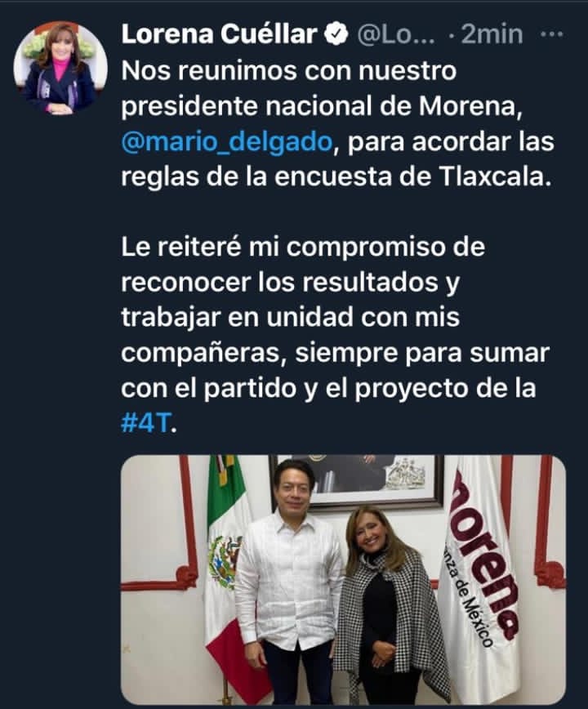Click the paragraph beginning 'Le reiteré mi compromiso'
Image resolution: width=588 pixels, height=709 pixels.
(x=336, y=335)
